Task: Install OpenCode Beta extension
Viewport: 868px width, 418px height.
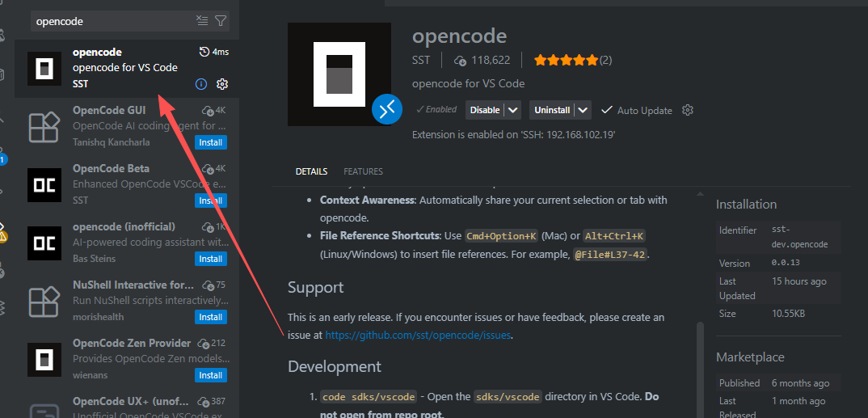Action: (211, 201)
